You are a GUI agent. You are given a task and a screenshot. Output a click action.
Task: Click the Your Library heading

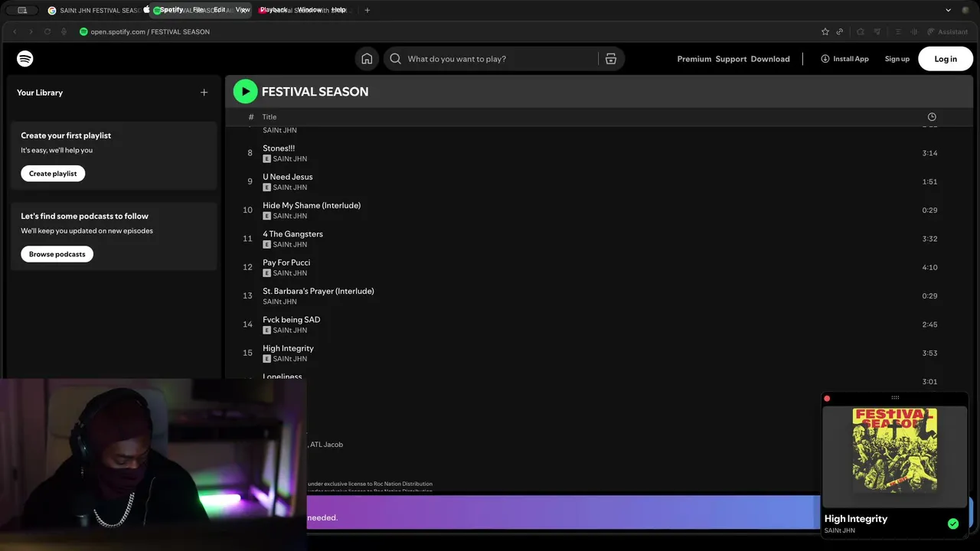coord(40,93)
